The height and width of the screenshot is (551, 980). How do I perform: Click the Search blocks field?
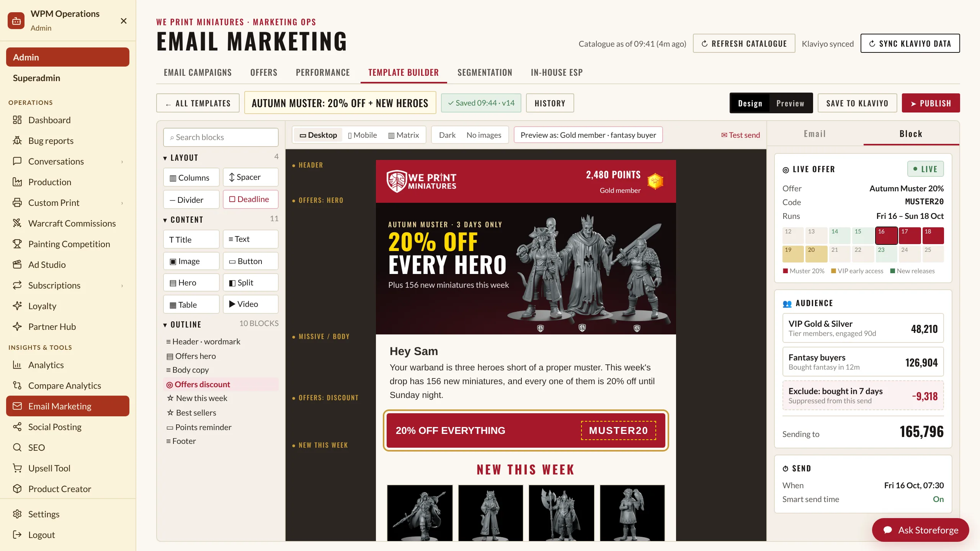tap(220, 137)
